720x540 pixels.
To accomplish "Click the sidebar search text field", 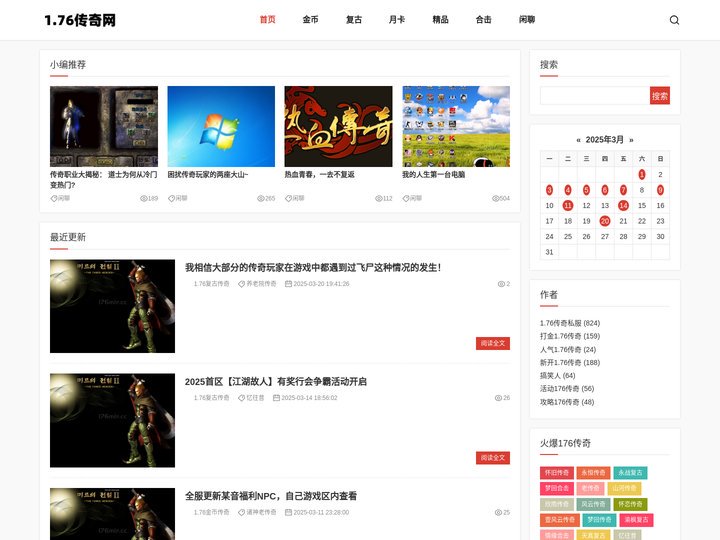I will (x=595, y=96).
